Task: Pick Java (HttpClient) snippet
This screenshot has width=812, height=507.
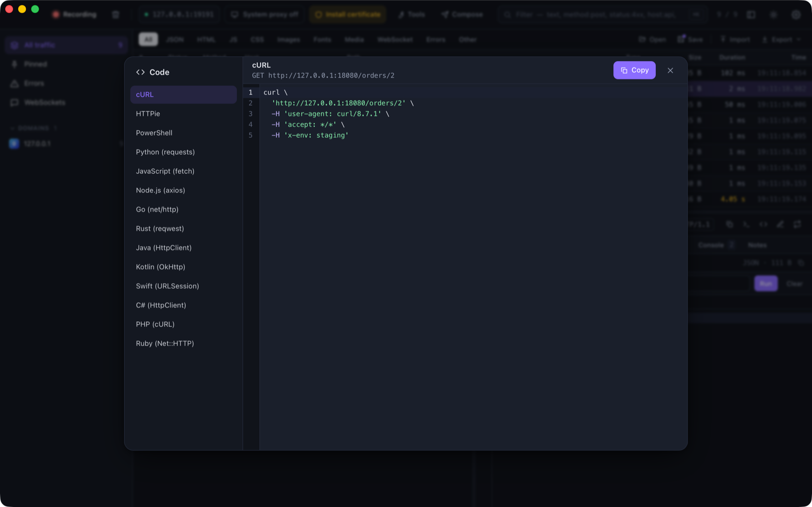Action: point(183,247)
